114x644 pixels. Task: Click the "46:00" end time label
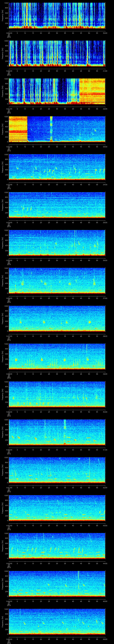105,639
